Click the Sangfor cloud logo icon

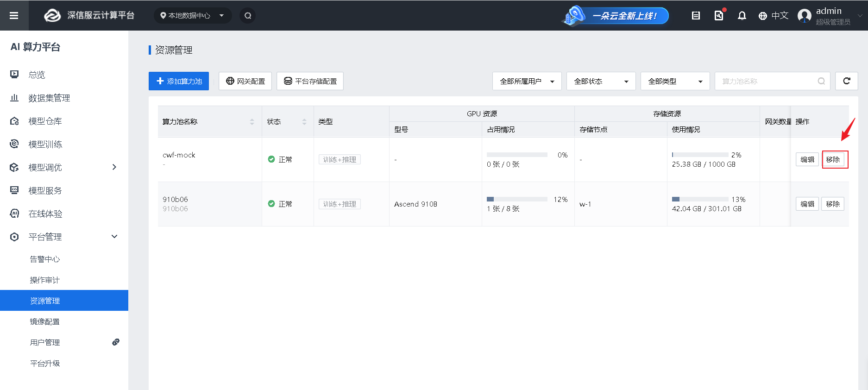[52, 16]
